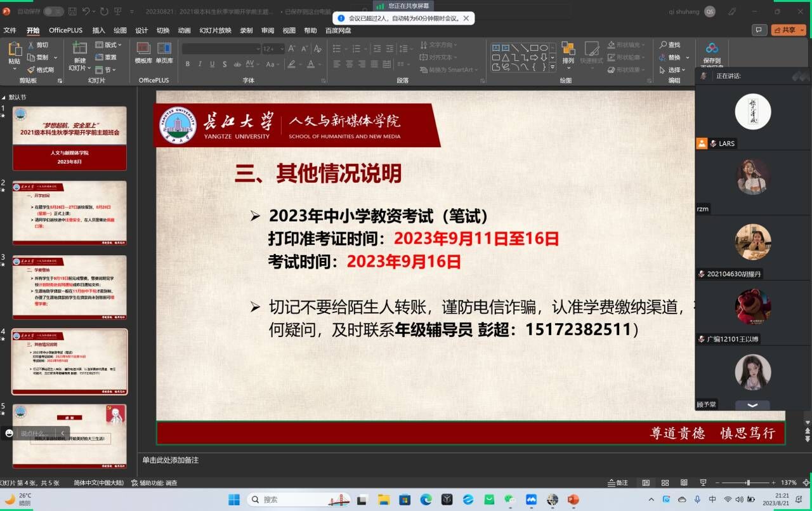Select the 格式刷 format painter tool
The image size is (812, 511).
click(41, 70)
